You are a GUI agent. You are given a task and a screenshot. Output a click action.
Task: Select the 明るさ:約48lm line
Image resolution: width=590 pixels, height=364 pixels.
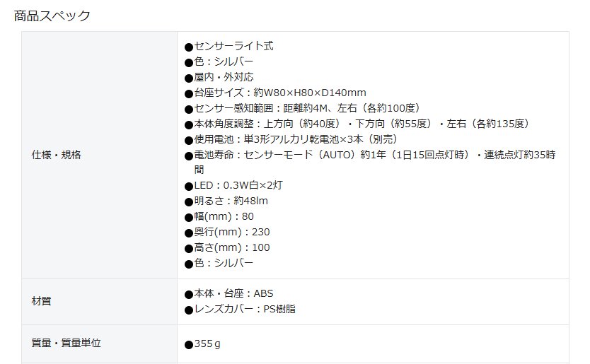coord(226,201)
